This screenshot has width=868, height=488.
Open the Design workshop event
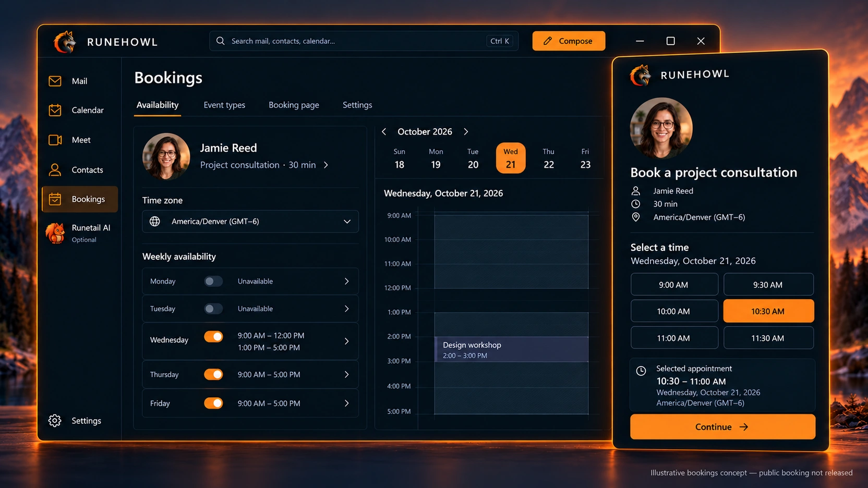tap(512, 349)
